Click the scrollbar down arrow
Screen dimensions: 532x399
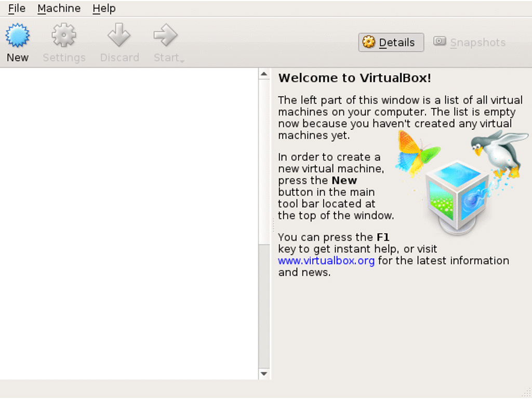pyautogui.click(x=264, y=374)
